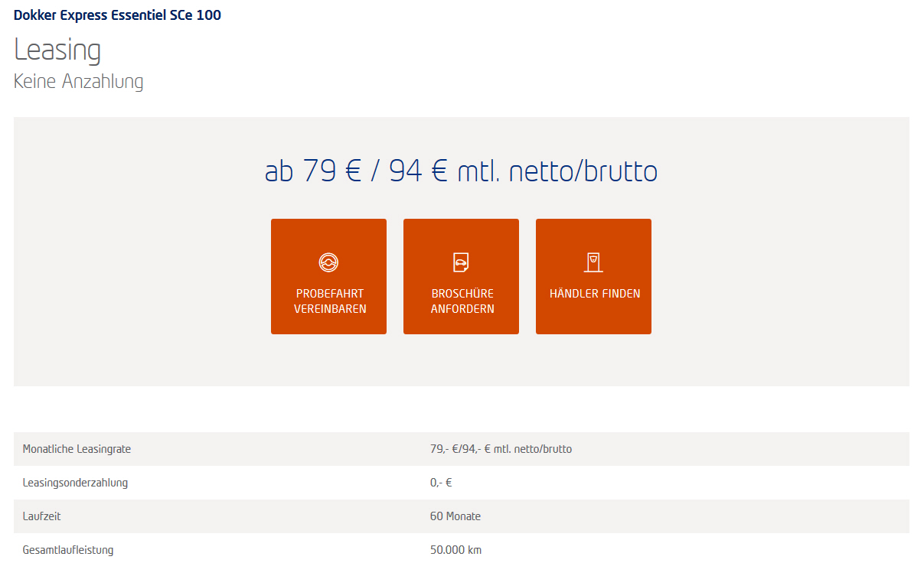Screen dimensions: 924x563
Task: Select the '50.000 km' value
Action: point(455,550)
